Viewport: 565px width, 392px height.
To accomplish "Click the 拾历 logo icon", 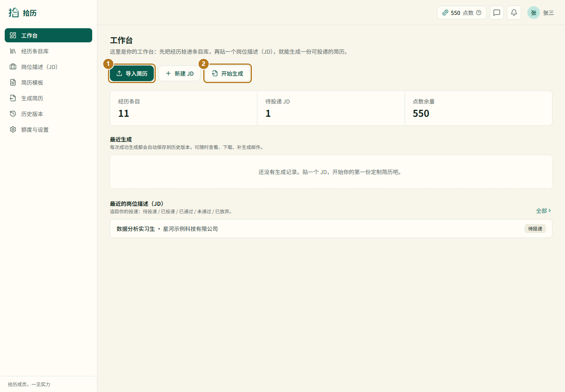I will pos(14,13).
